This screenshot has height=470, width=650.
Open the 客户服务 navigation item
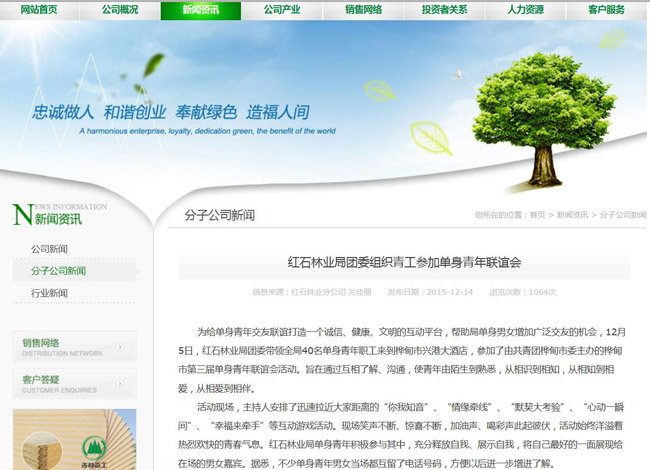[606, 10]
